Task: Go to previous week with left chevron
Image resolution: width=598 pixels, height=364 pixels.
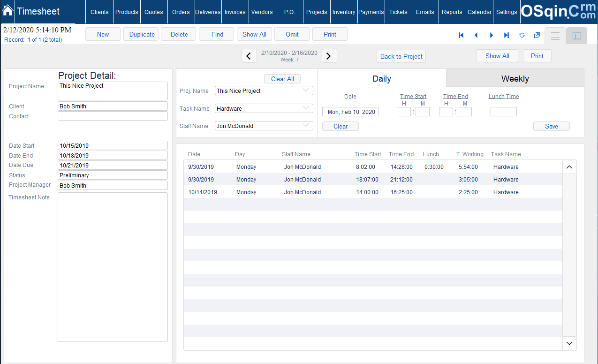Action: click(x=249, y=55)
